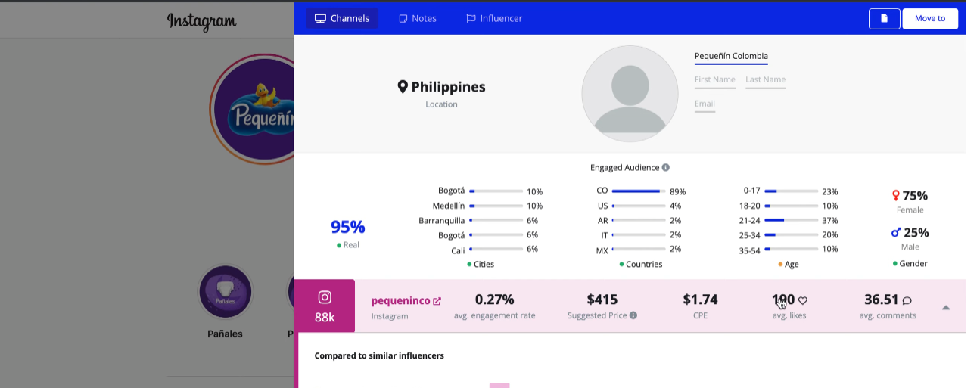Switch to the Channels tab
The height and width of the screenshot is (388, 980).
coord(342,18)
